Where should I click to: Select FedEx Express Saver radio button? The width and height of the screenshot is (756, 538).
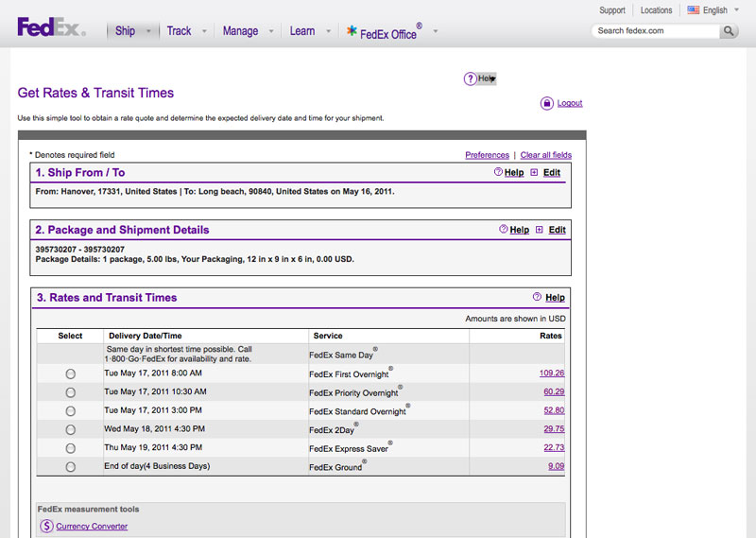[70, 448]
